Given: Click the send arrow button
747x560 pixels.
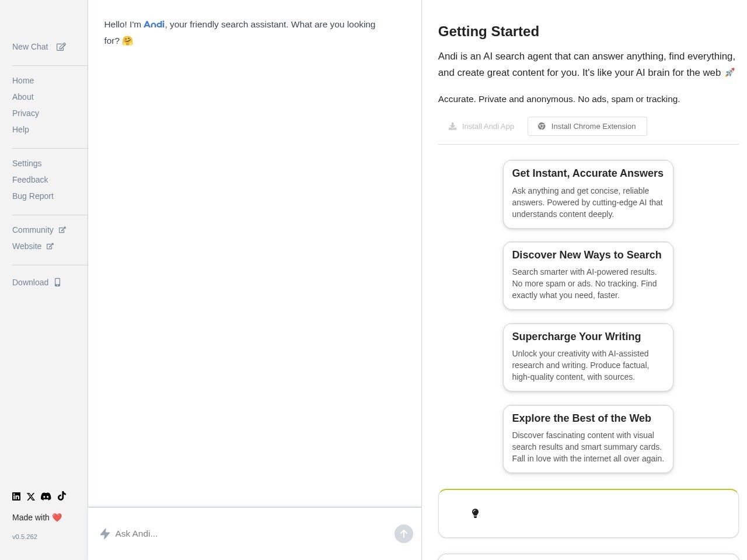Looking at the screenshot, I should tap(403, 534).
